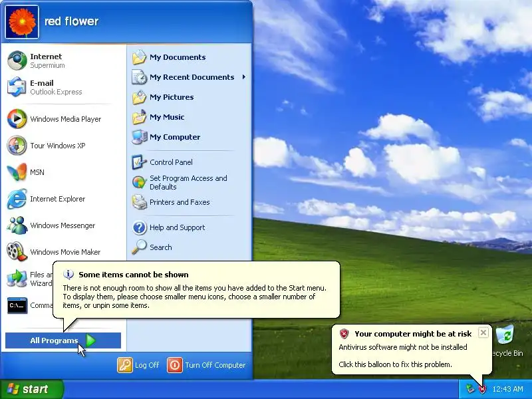This screenshot has height=399, width=532.
Task: Open My Music folder icon
Action: point(139,117)
